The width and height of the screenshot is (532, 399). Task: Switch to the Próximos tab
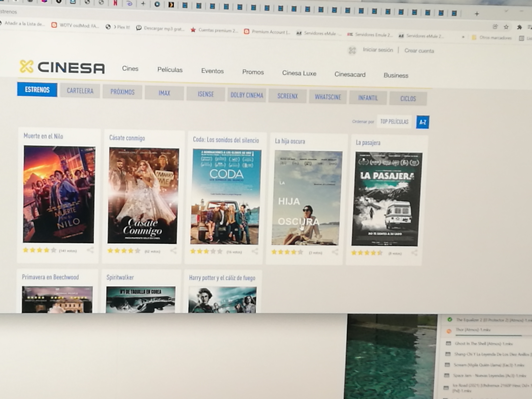tap(122, 92)
